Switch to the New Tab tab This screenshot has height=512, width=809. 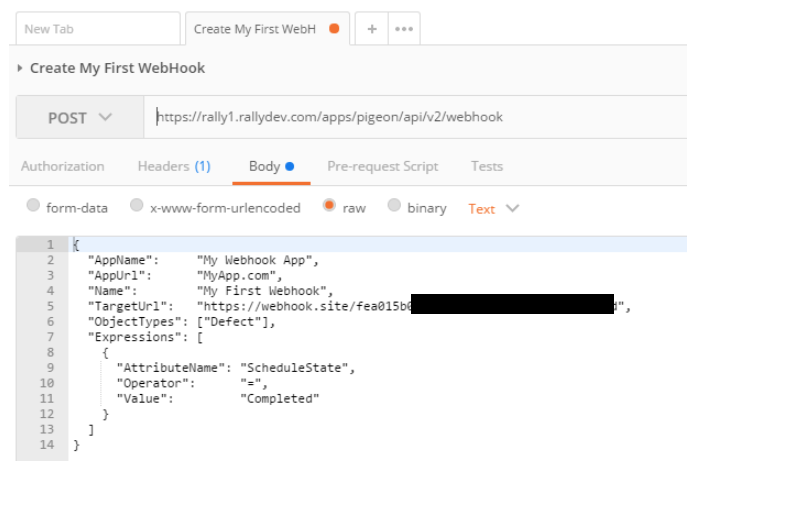point(97,29)
